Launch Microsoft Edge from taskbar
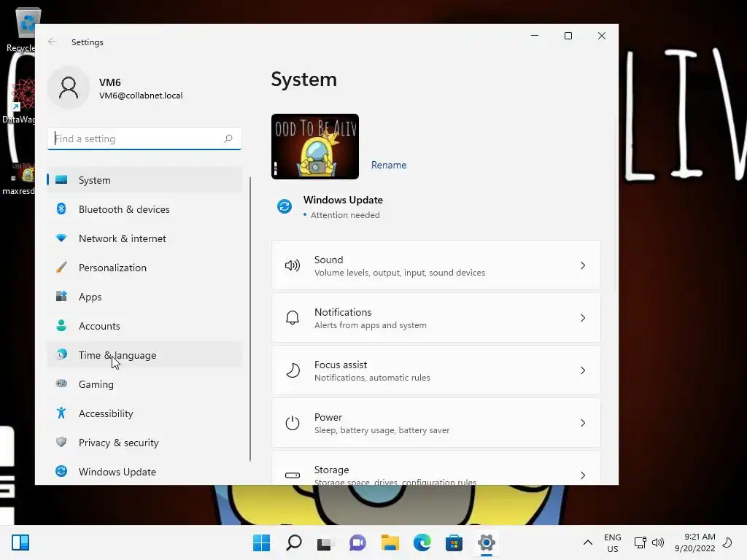 tap(422, 542)
